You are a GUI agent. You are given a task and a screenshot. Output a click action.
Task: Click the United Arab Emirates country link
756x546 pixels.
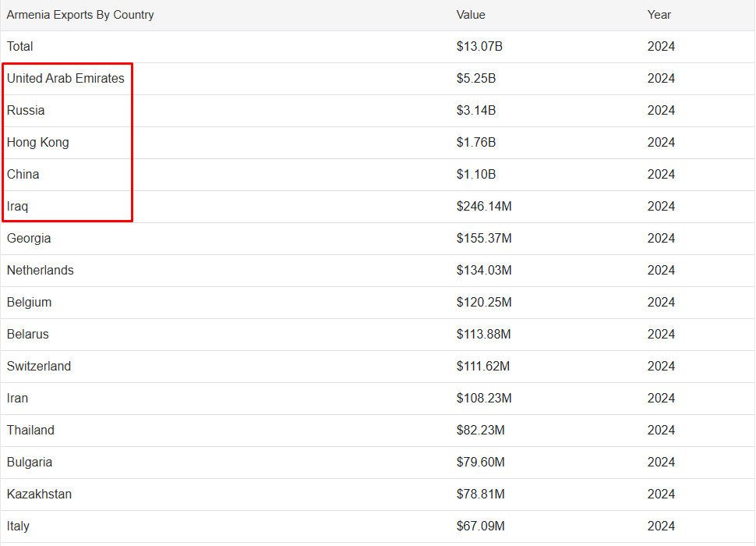click(65, 78)
